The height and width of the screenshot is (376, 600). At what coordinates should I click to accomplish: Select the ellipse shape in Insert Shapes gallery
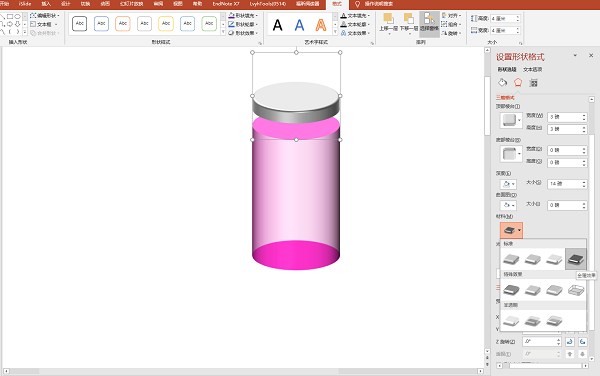pos(18,16)
